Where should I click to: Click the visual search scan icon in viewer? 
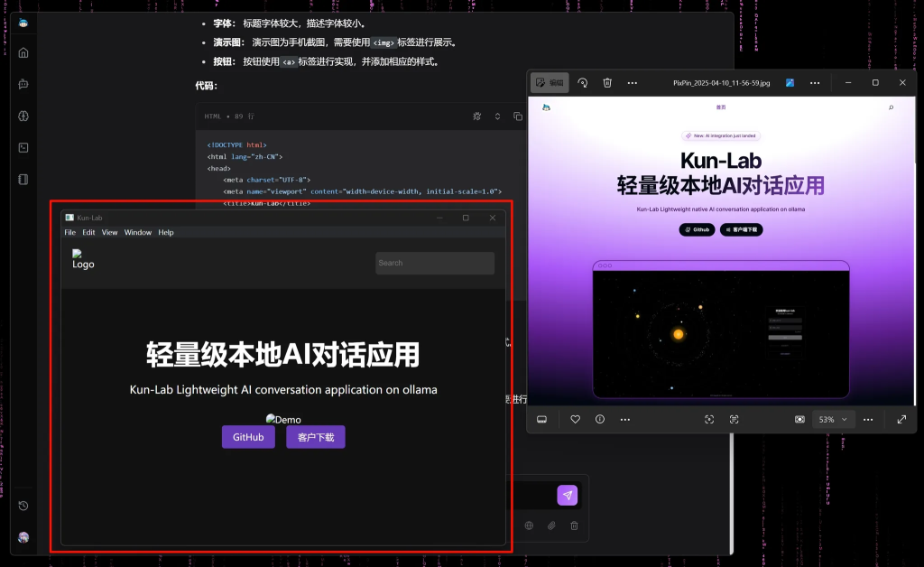709,419
